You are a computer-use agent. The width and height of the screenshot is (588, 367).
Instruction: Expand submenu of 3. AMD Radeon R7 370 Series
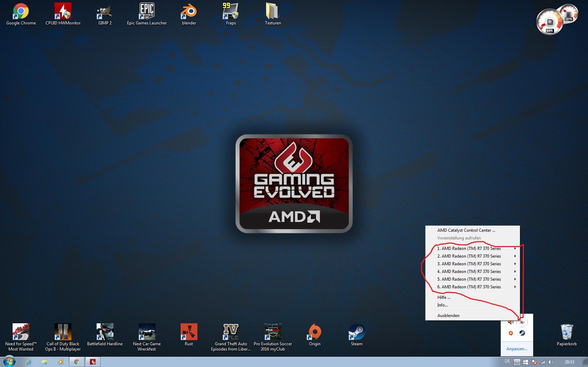472,264
